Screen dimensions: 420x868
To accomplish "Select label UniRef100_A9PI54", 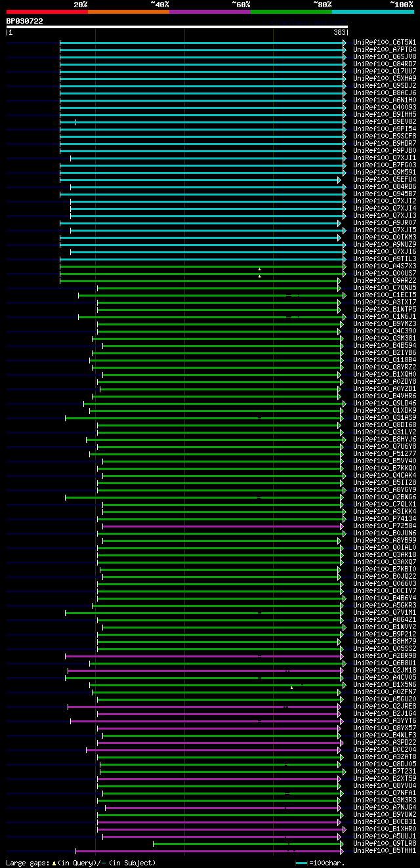I will (x=385, y=129).
